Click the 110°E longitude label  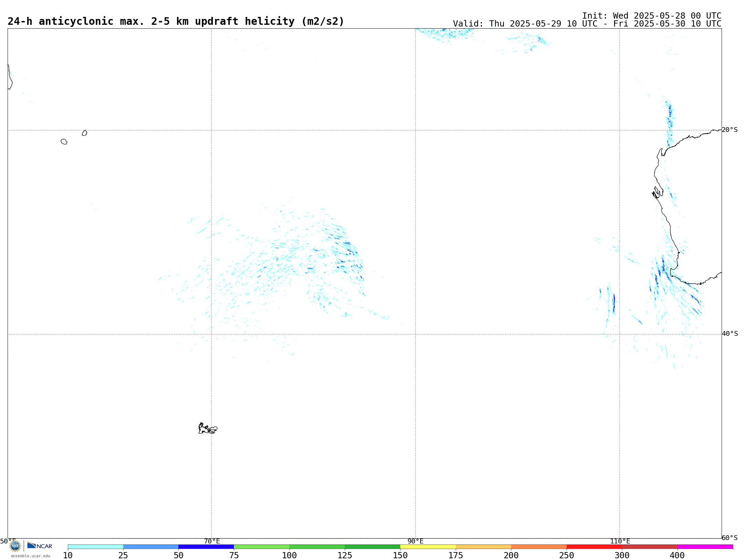620,541
